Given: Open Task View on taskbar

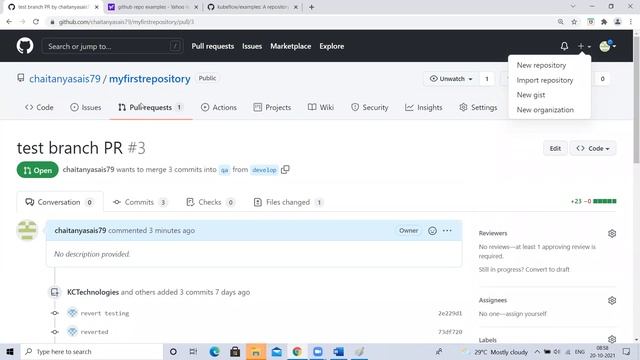Looking at the screenshot, I should [x=193, y=351].
